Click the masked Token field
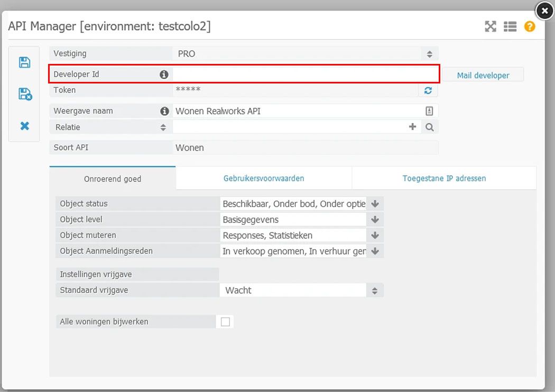 295,90
